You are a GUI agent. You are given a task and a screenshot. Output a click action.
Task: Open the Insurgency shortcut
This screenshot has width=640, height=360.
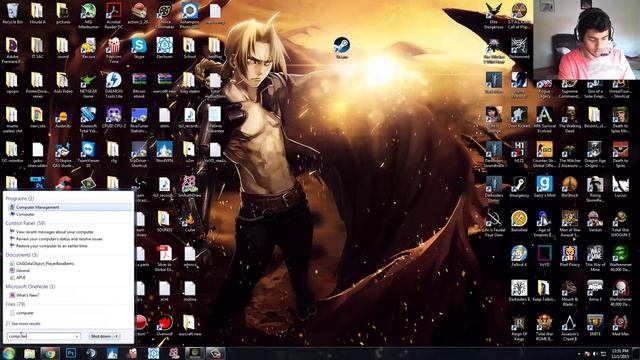click(519, 187)
